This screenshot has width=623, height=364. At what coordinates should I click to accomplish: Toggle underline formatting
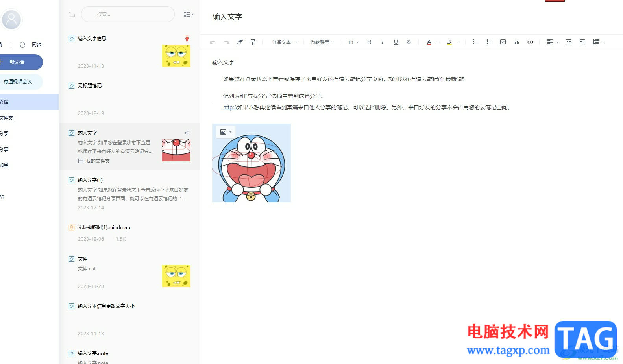[x=396, y=42]
